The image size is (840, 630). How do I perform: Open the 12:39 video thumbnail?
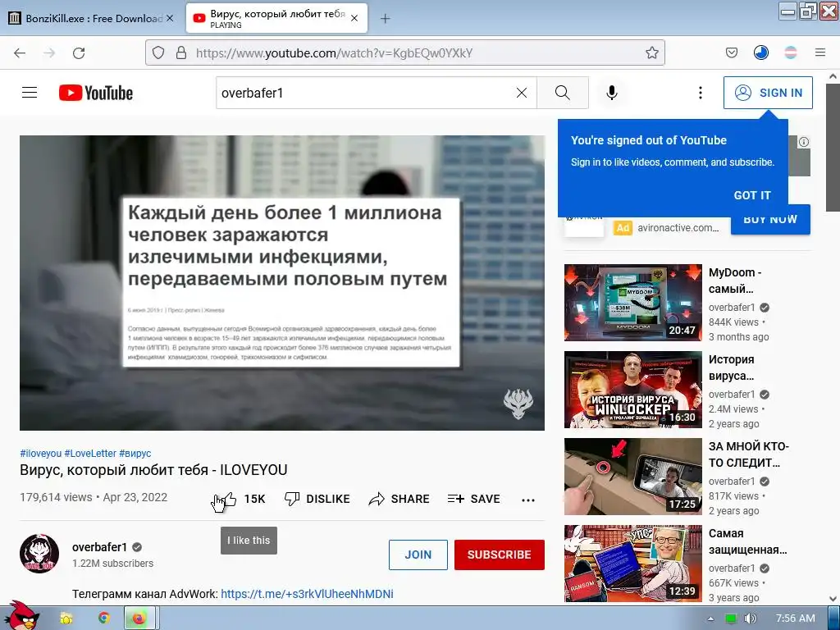point(632,563)
